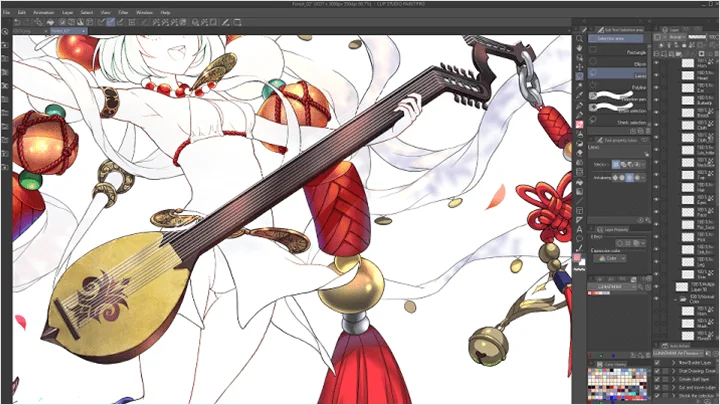Hide the Butterfly layer
720x405 pixels.
[x=657, y=100]
